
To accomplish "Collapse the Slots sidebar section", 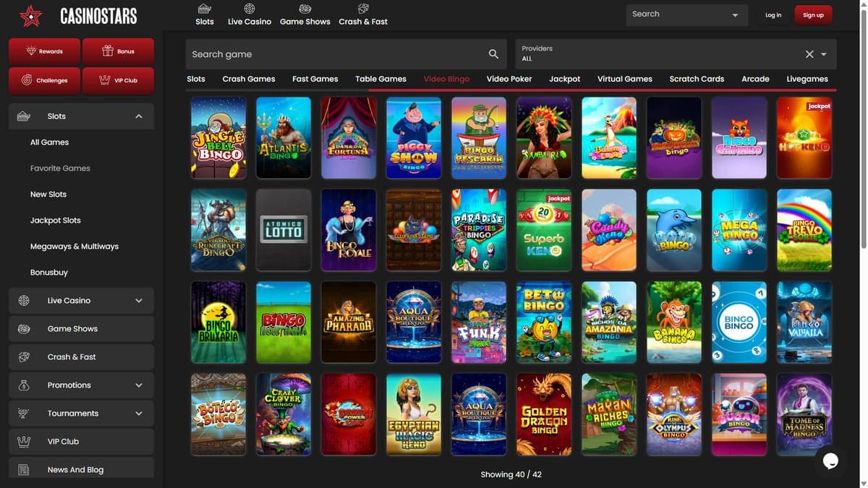I will 139,116.
